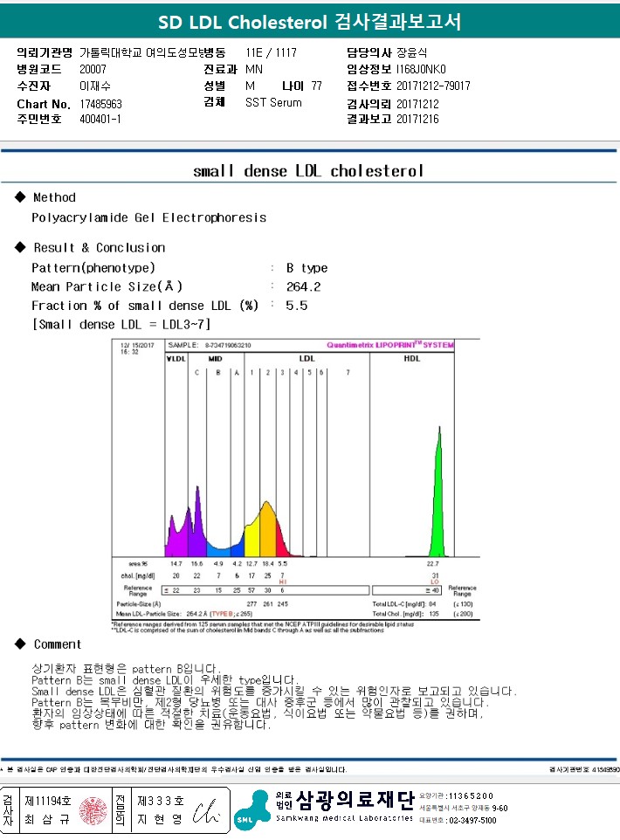620x840 pixels.
Task: Click the red 'HI' flag under chol. values
Action: [x=282, y=582]
